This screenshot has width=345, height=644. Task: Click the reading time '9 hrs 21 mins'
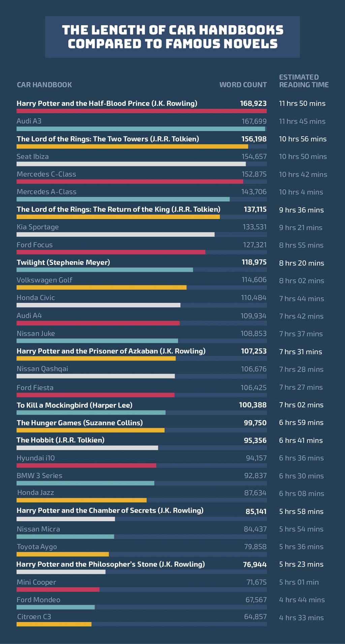point(301,228)
